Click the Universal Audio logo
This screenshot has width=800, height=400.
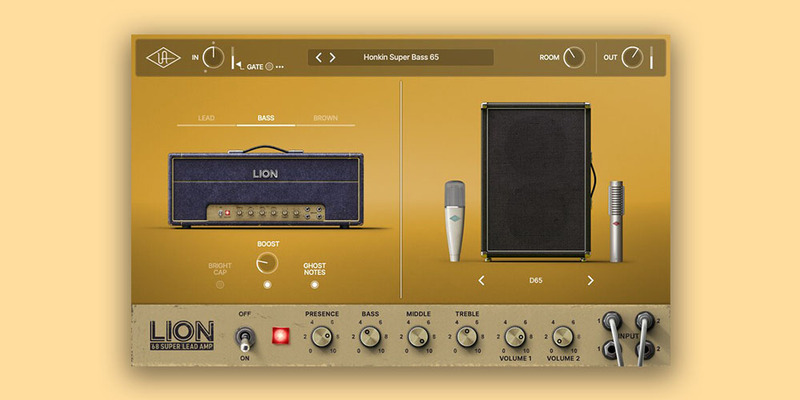[159, 57]
